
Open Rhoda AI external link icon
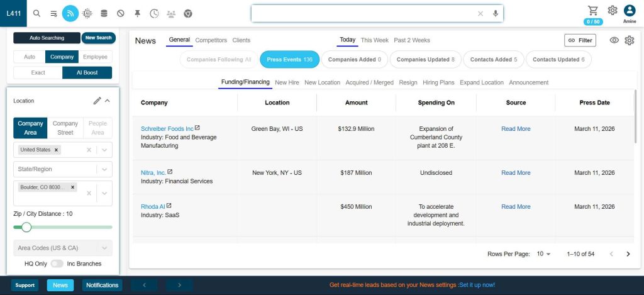[x=169, y=206]
